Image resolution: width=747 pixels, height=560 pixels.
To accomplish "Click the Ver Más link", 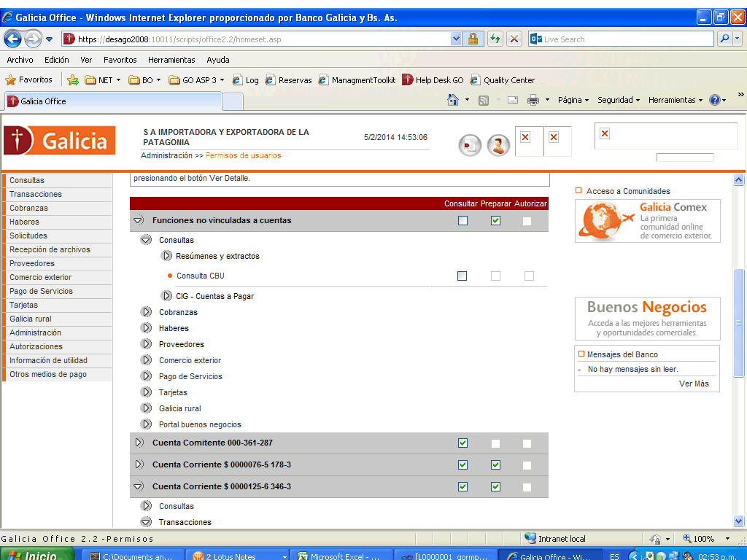I will coord(694,384).
